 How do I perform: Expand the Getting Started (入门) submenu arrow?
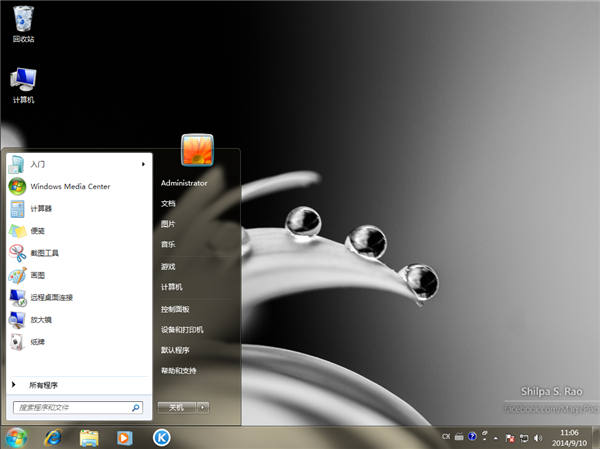(x=144, y=164)
